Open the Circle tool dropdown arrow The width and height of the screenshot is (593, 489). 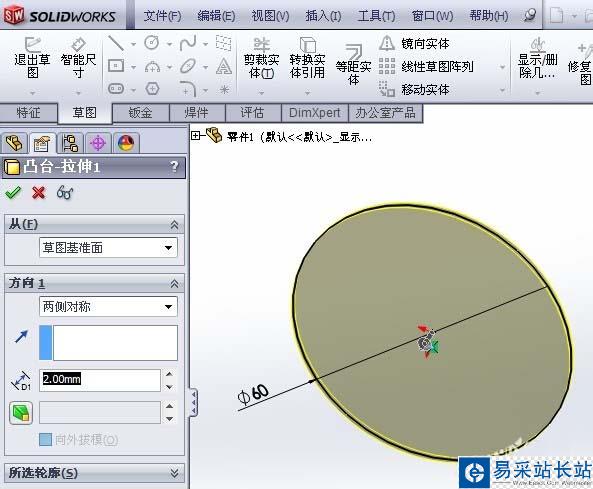click(x=169, y=44)
